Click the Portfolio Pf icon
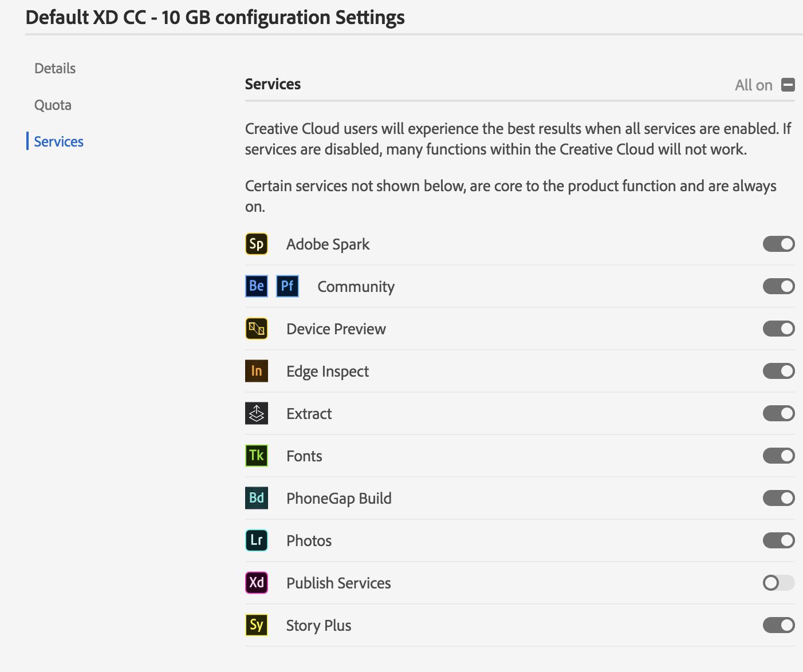The image size is (803, 672). click(288, 286)
